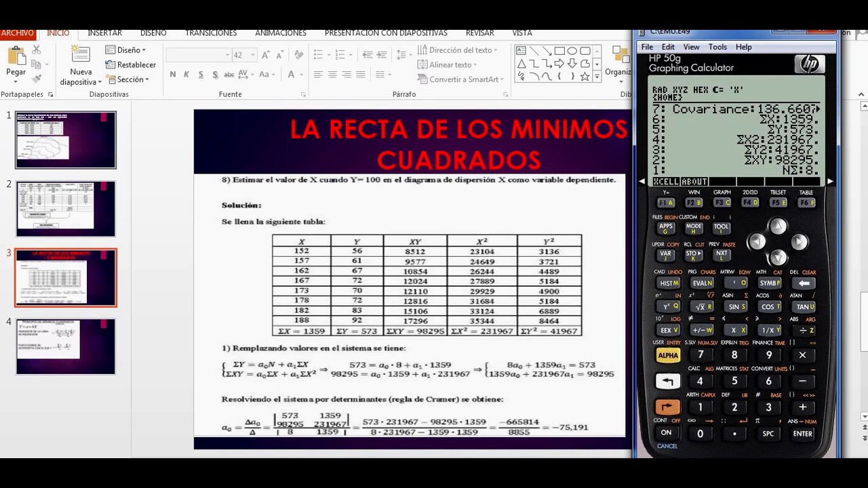868x488 pixels.
Task: Open the Dirección del texto dropdown
Action: (x=458, y=50)
